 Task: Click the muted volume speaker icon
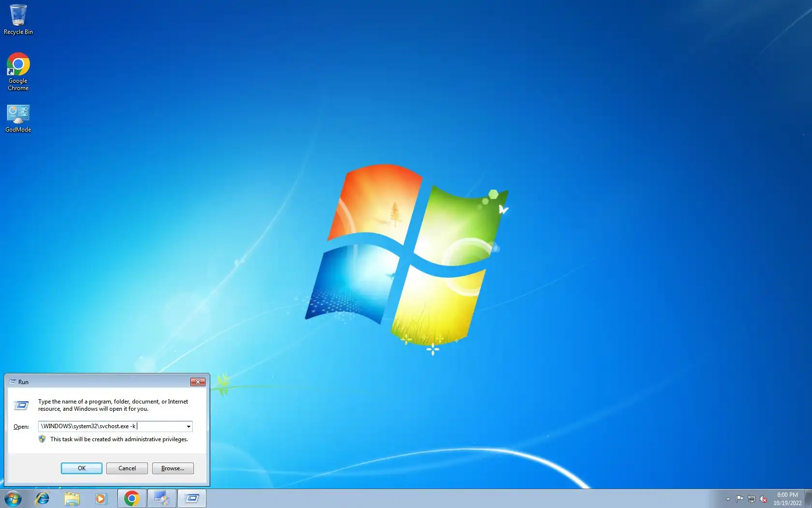(x=763, y=499)
